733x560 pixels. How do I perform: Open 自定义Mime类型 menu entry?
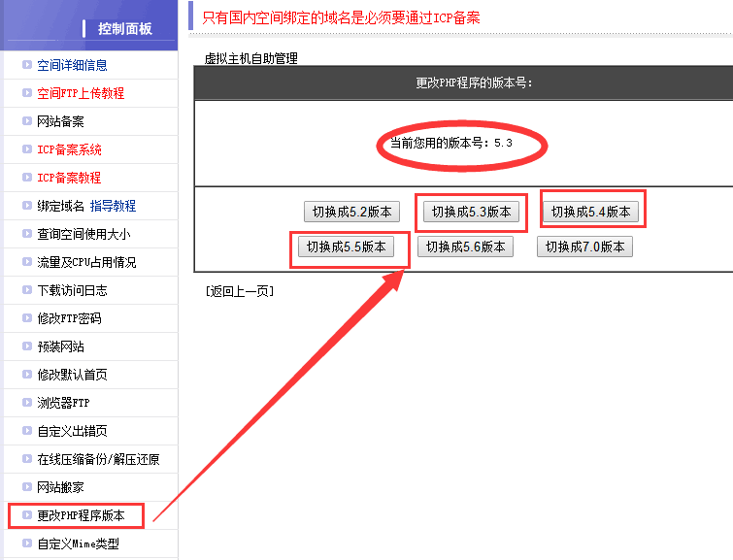(x=78, y=544)
